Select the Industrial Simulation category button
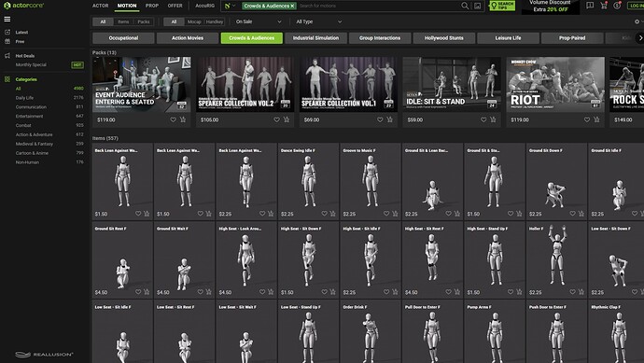This screenshot has width=644, height=363. [315, 37]
